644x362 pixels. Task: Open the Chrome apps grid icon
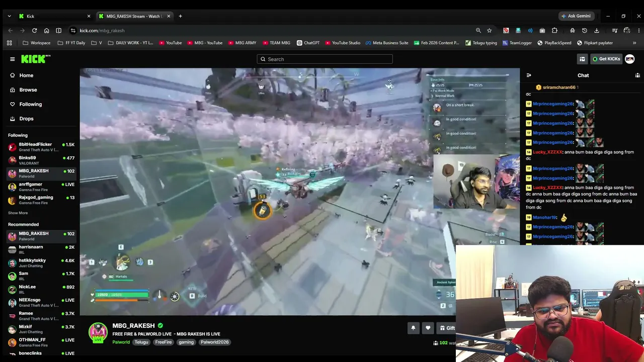(9, 43)
